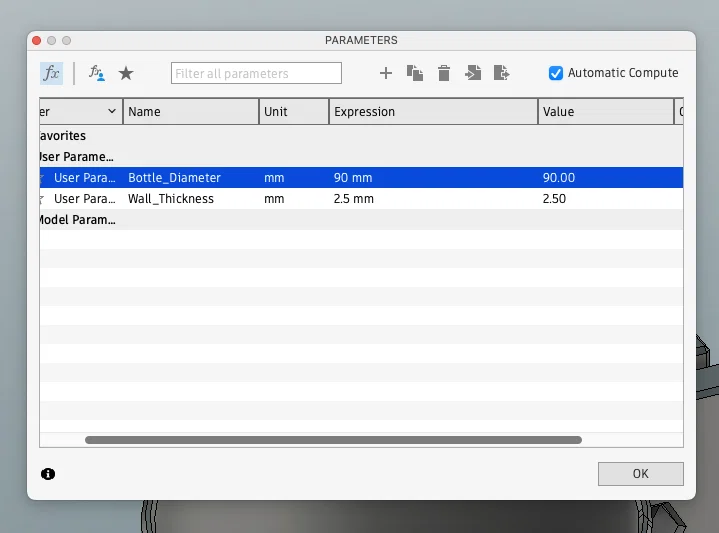Click inside Filter all parameters field
Viewport: 719px width, 533px height.
tap(256, 73)
